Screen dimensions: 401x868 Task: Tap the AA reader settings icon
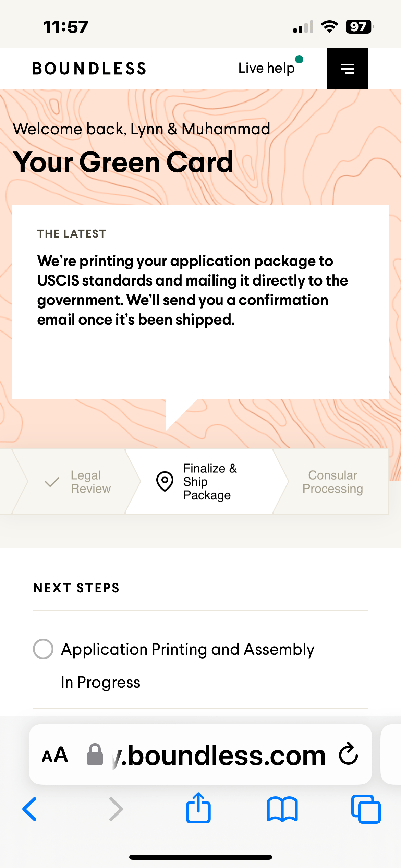[x=55, y=755]
